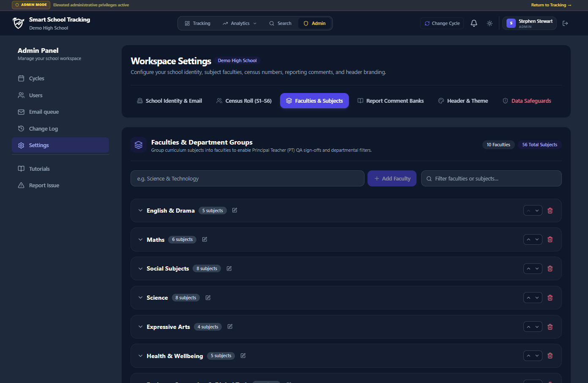The width and height of the screenshot is (588, 383).
Task: Go to the Tracking nav item
Action: (x=197, y=23)
